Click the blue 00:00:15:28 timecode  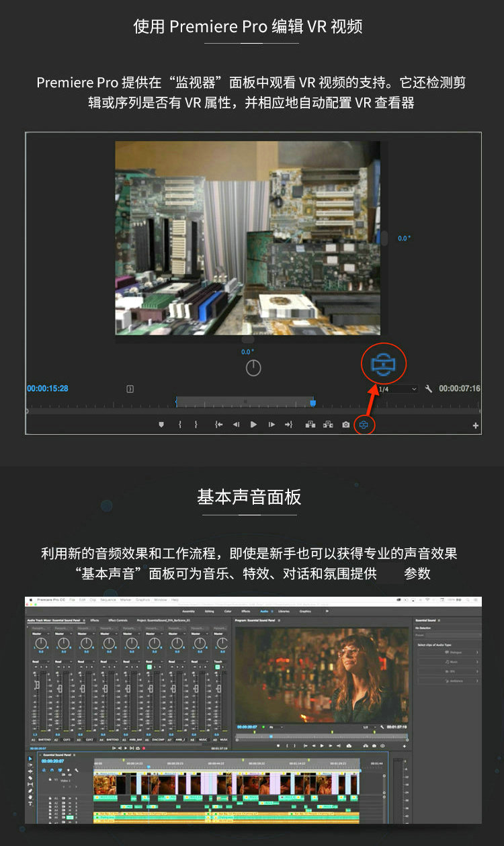47,388
